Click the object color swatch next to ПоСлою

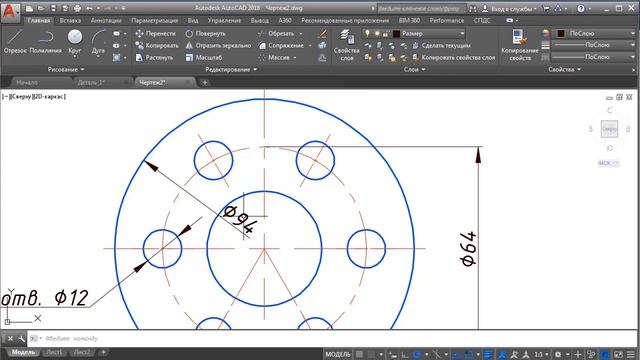pos(561,33)
